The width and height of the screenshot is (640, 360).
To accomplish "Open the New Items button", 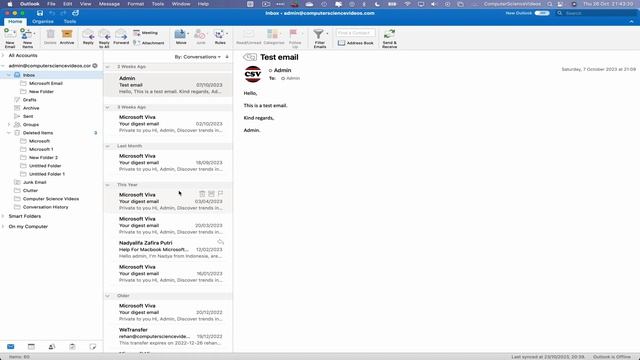I will point(27,38).
